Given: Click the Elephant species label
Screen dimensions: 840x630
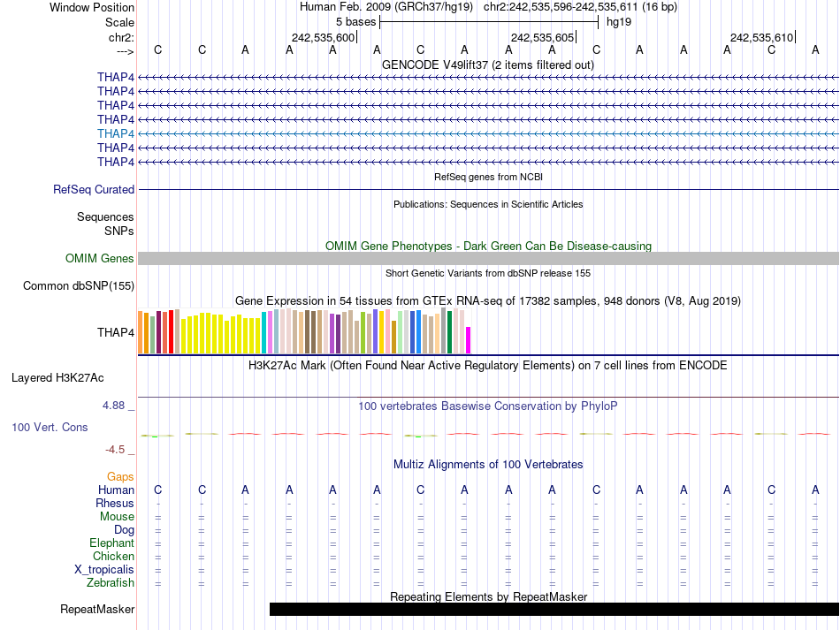Looking at the screenshot, I should [111, 543].
